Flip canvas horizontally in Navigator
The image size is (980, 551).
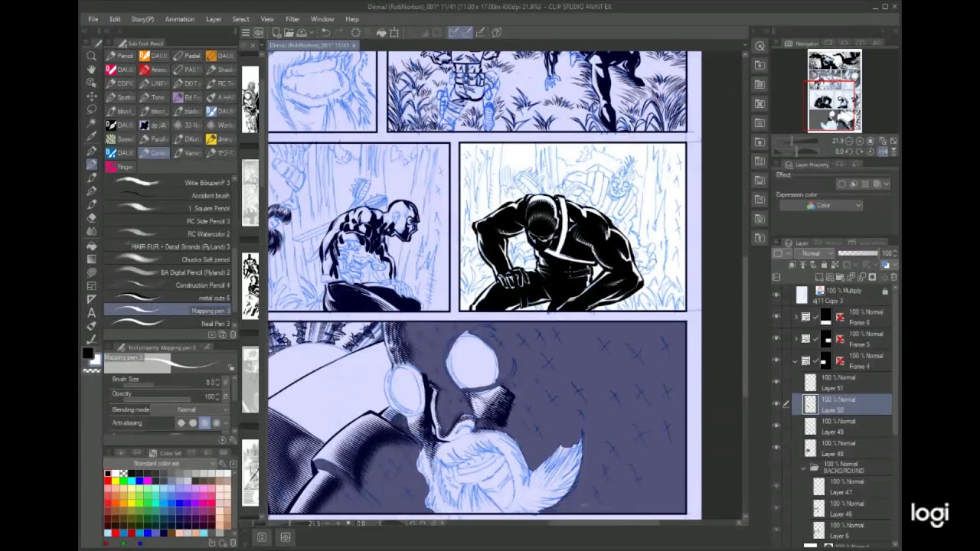coord(884,152)
